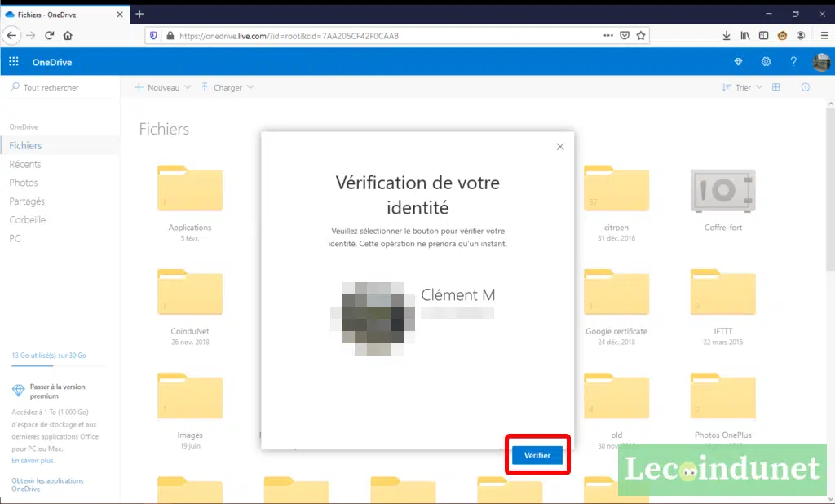Go back with the browser back arrow
The height and width of the screenshot is (504, 835).
pos(11,36)
